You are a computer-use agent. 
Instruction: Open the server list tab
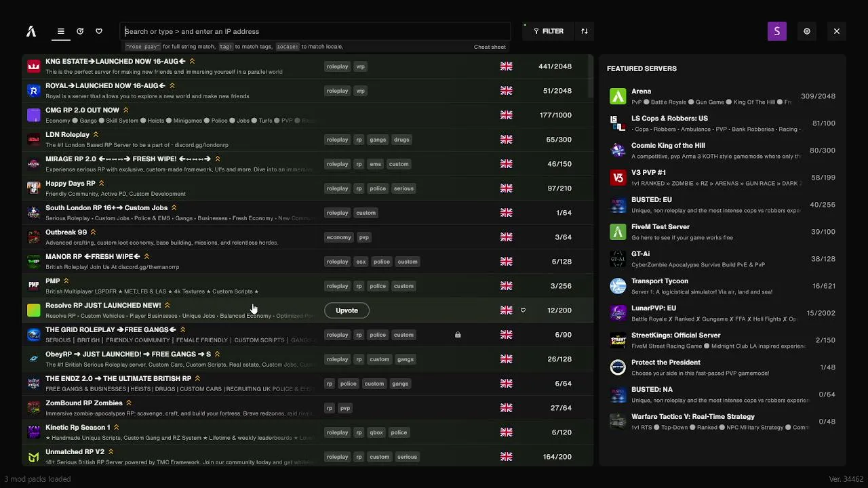pos(60,31)
